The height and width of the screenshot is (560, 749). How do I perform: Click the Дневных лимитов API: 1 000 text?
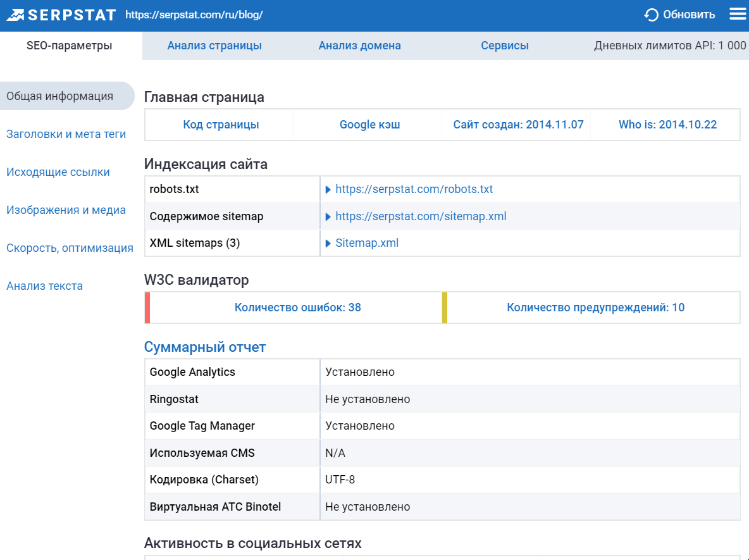(670, 46)
